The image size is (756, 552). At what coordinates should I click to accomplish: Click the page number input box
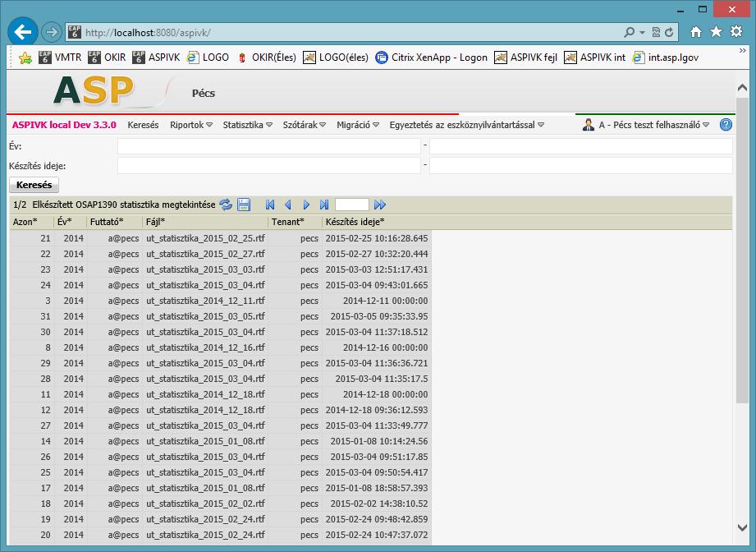point(352,205)
